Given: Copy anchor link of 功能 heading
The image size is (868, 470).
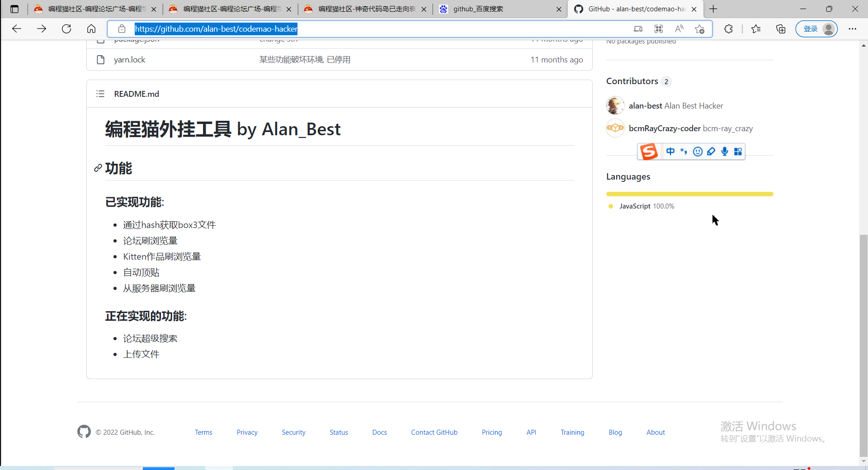Looking at the screenshot, I should click(98, 168).
